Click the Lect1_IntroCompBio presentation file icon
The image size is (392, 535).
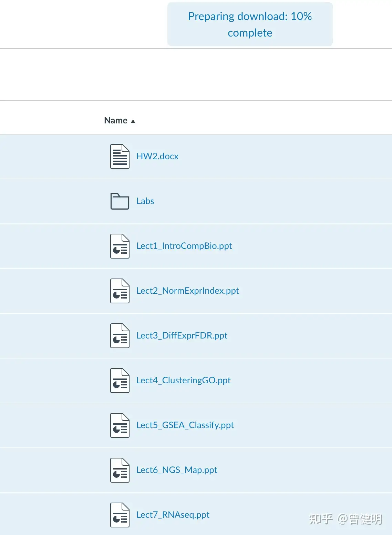point(120,246)
